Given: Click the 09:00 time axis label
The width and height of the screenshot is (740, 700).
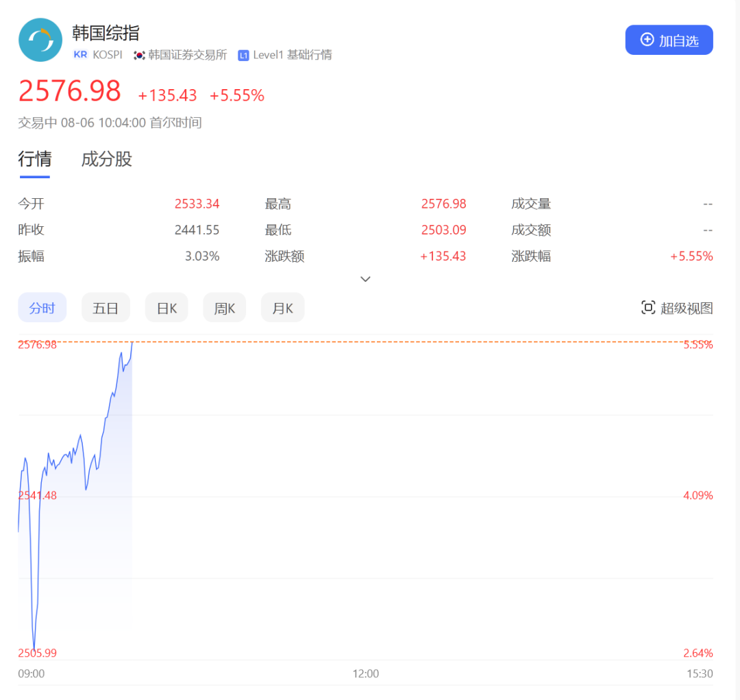Looking at the screenshot, I should click(x=31, y=673).
